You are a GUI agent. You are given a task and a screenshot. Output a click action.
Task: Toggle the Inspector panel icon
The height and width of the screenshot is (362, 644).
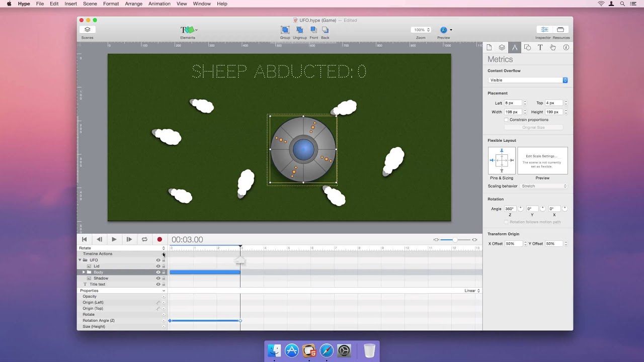(544, 30)
